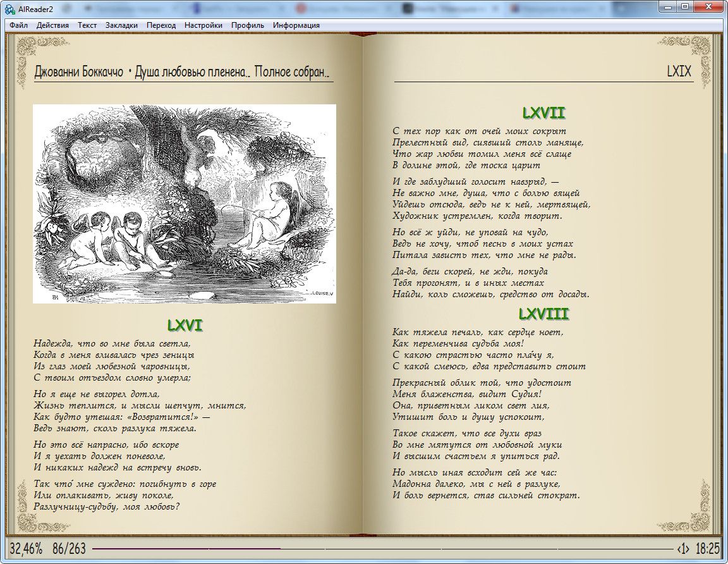Screen dimensions: 728x564
Task: Click line 'Но я еще не выгорел дотла,'
Action: pos(97,394)
